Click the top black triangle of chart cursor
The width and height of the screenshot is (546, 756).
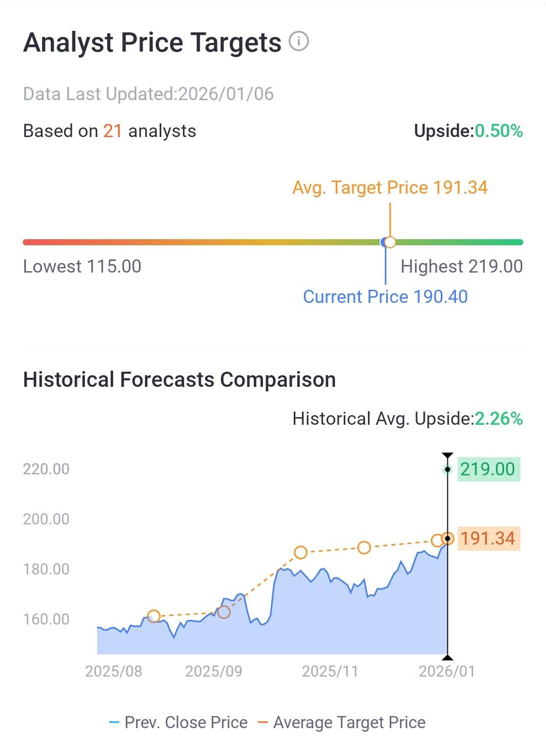pos(447,456)
